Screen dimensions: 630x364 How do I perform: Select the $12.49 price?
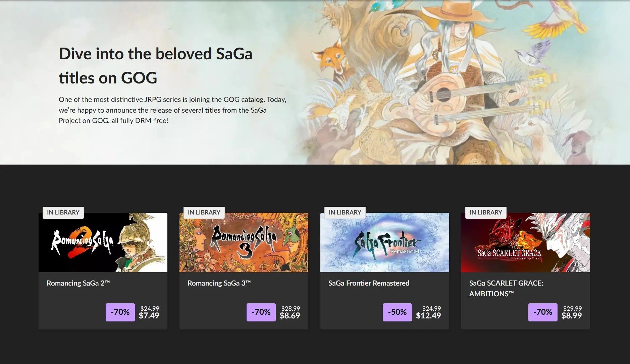428,316
